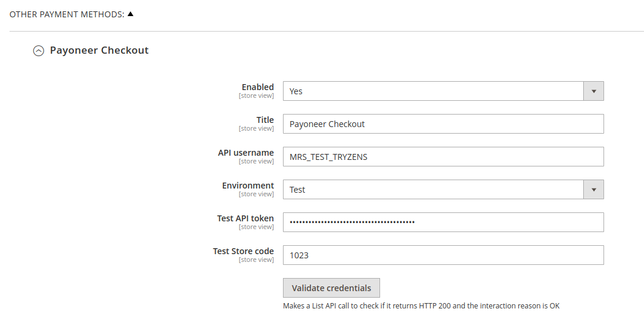The width and height of the screenshot is (644, 315).
Task: Click the Title field label
Action: click(265, 120)
